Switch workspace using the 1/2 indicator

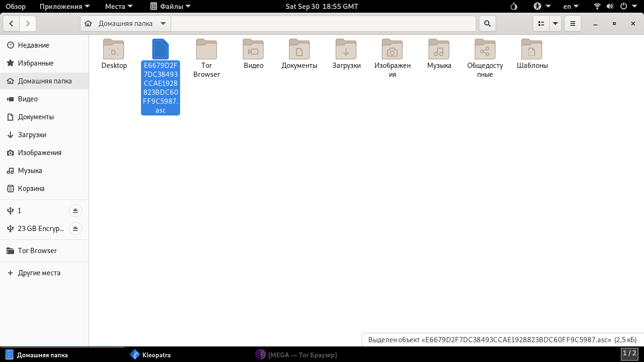point(630,354)
